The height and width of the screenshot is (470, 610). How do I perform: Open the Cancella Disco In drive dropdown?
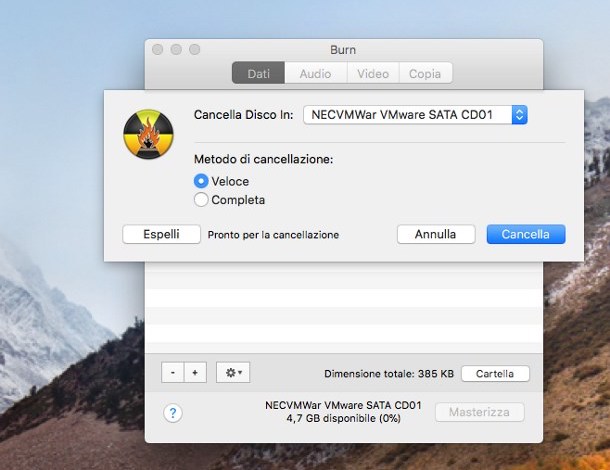click(x=414, y=115)
